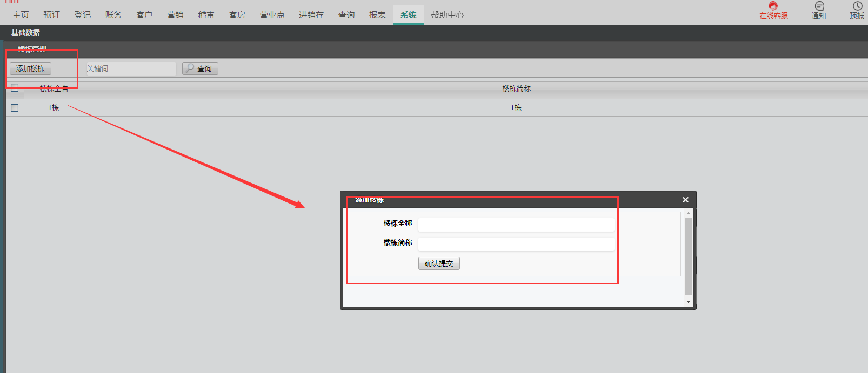
Task: Open the 客房 menu
Action: click(x=237, y=15)
